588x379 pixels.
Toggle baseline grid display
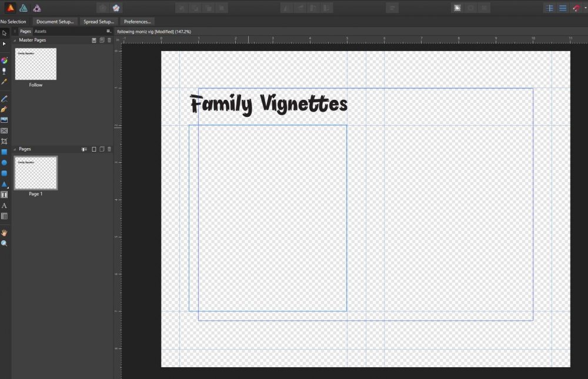pos(563,8)
